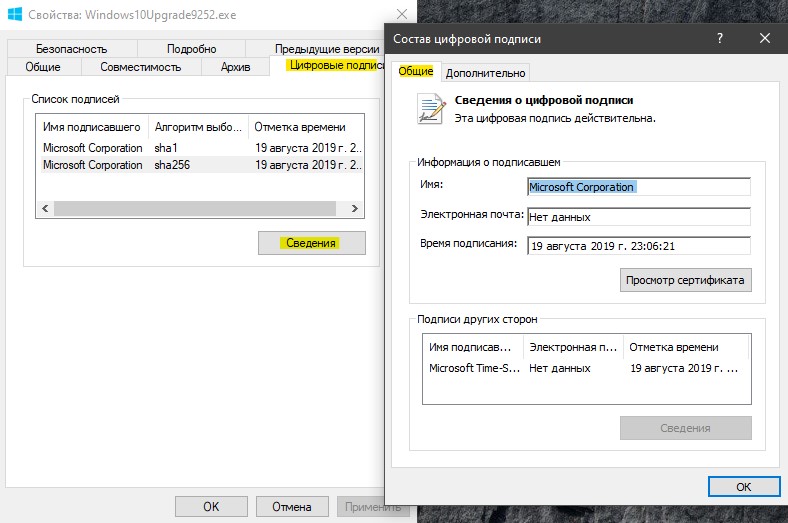Viewport: 788px width, 523px height.
Task: Click the Просмотр сертификата button
Action: (x=685, y=280)
